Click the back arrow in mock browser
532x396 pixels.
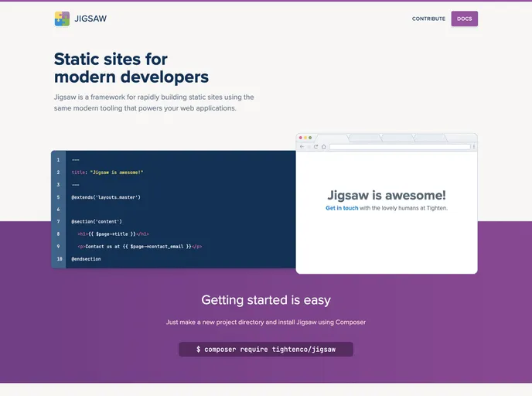point(302,147)
